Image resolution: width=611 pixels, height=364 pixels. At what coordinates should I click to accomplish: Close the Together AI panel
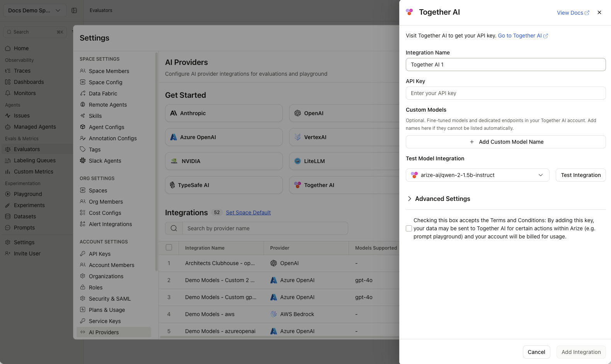coord(599,12)
